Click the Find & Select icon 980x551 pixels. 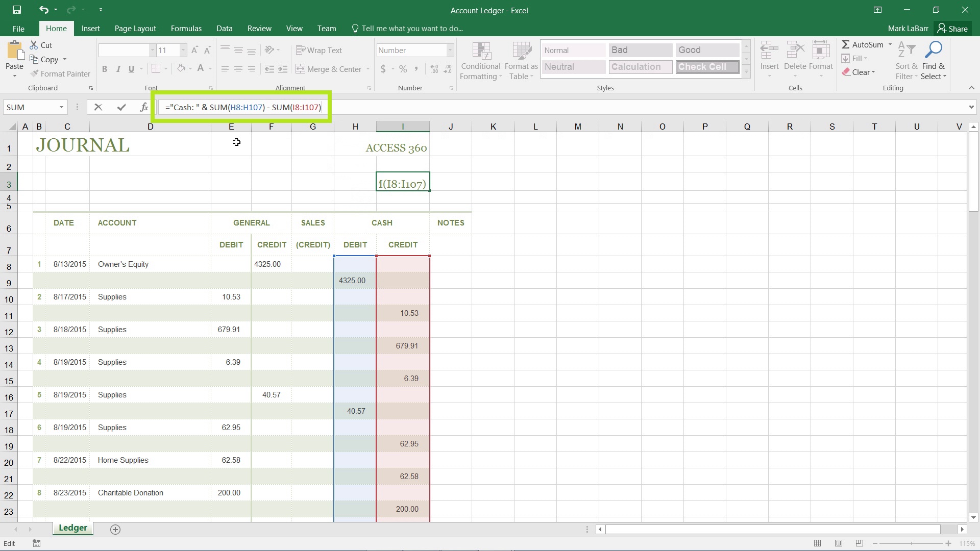(935, 59)
